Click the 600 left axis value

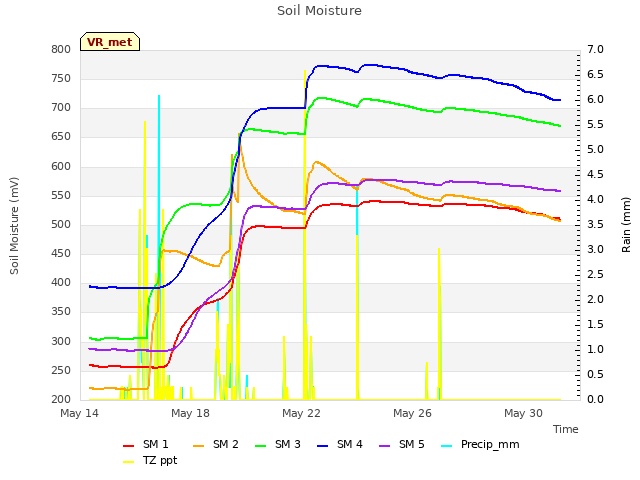click(61, 167)
